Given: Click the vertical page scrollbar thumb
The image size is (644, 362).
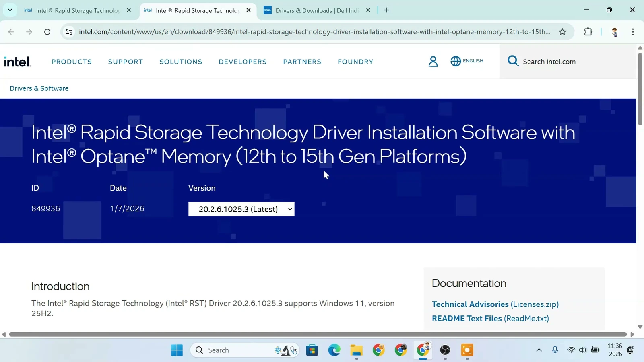Looking at the screenshot, I should (640, 89).
